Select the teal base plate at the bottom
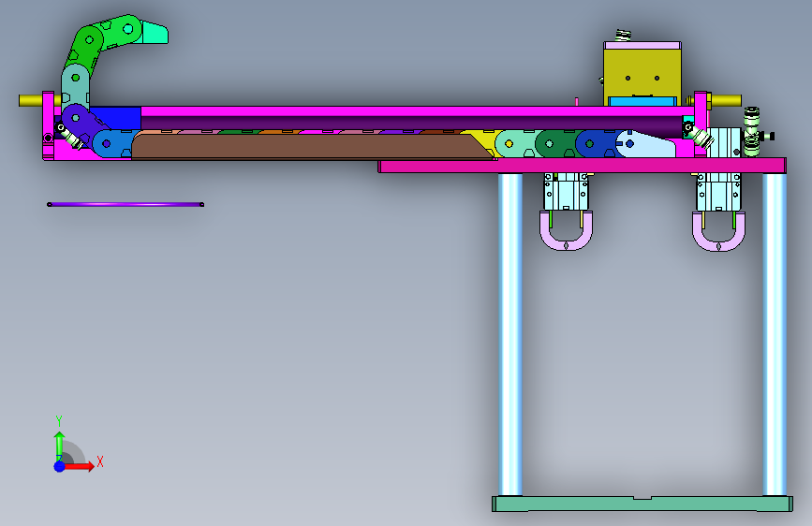The width and height of the screenshot is (812, 526). point(642,504)
